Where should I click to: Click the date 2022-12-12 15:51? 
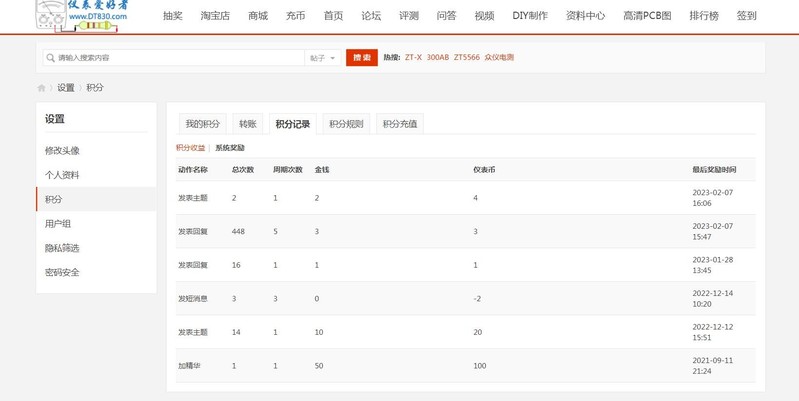tap(712, 332)
